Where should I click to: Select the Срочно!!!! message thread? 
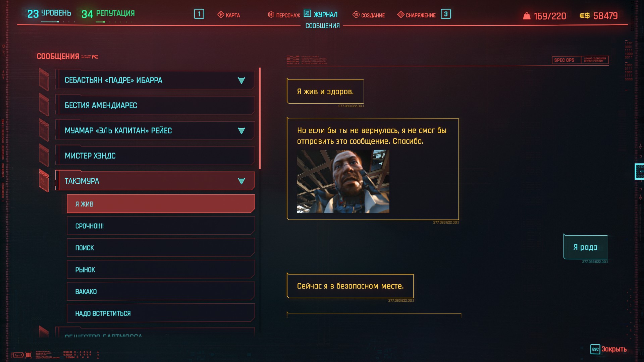[x=161, y=226]
